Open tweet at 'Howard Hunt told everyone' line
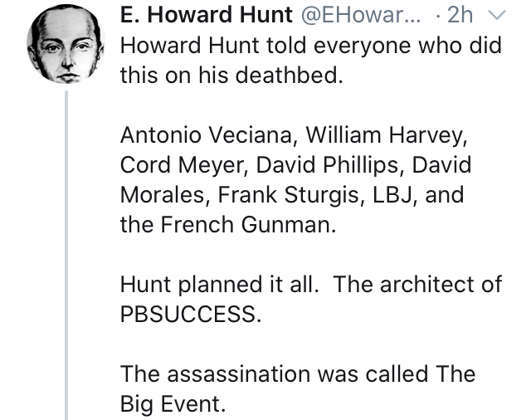Image resolution: width=531 pixels, height=420 pixels. tap(311, 45)
